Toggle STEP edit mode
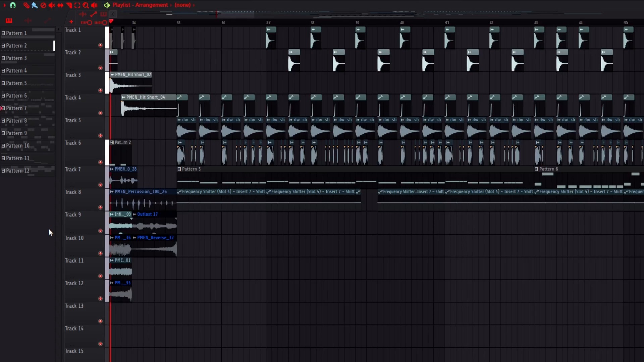Screen dimensions: 644x362 point(86,22)
